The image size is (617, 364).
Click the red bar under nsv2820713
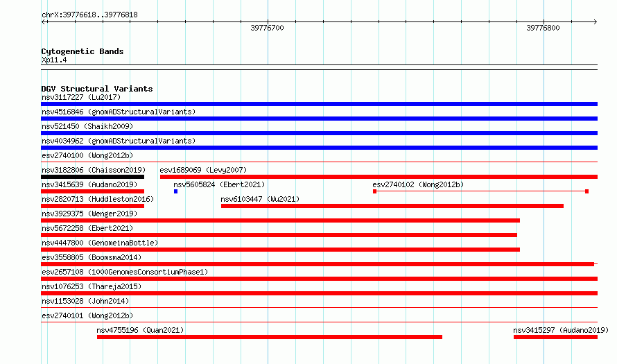coord(92,206)
